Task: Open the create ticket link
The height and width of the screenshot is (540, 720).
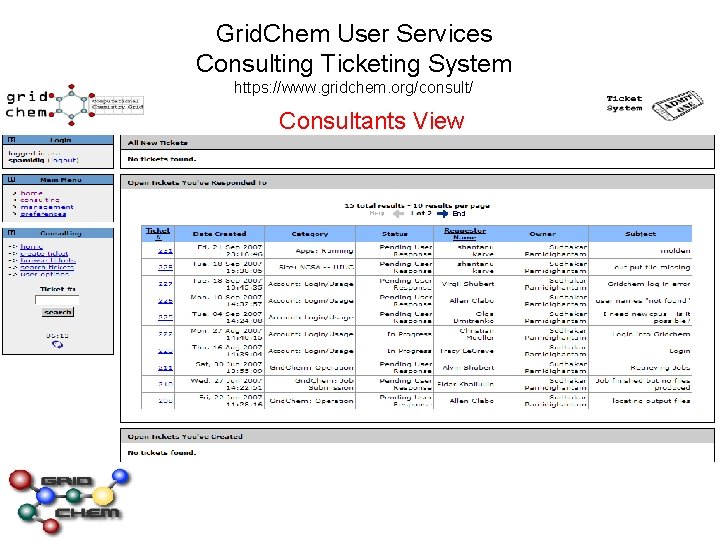Action: (44, 253)
